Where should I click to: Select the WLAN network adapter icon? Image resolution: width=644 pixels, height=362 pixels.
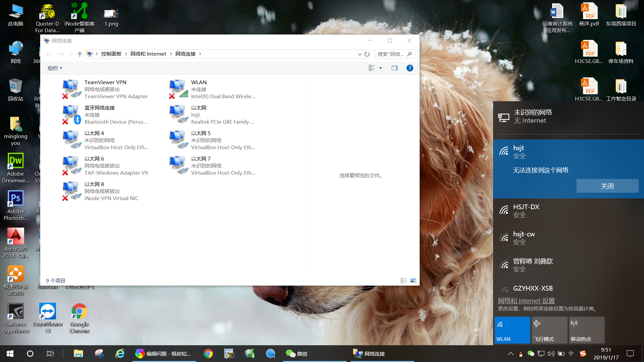(x=178, y=89)
